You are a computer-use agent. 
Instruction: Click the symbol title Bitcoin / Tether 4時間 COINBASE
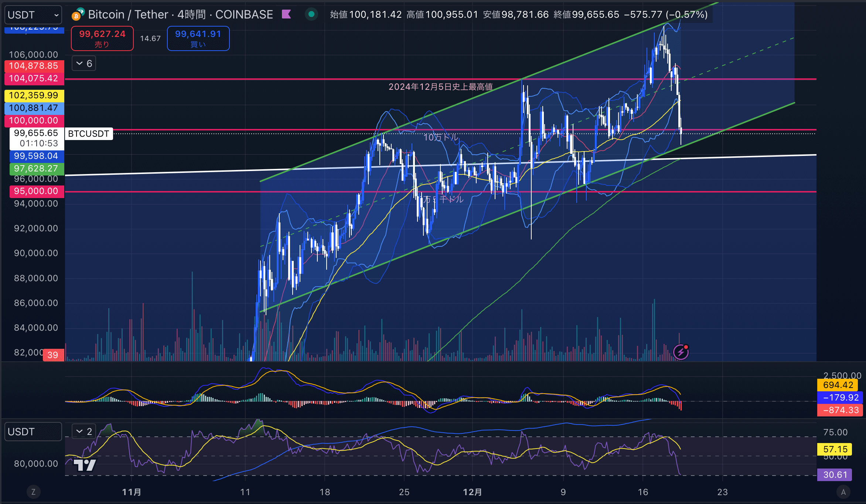click(x=180, y=14)
